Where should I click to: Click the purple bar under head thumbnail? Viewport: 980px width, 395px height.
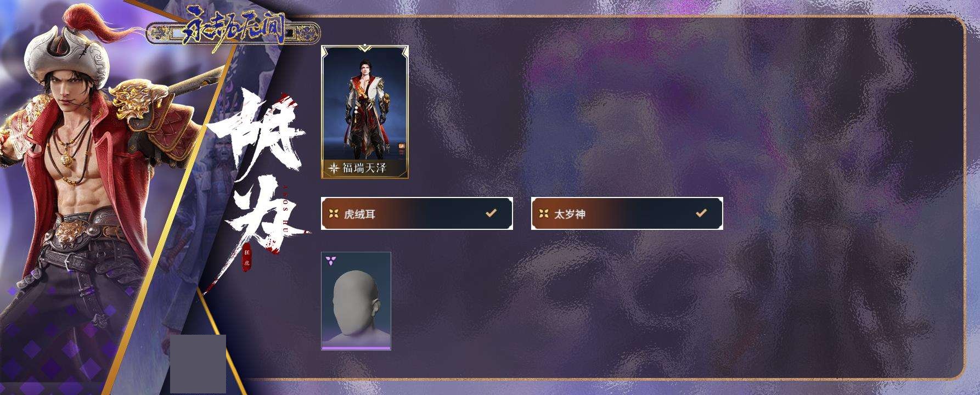click(356, 348)
